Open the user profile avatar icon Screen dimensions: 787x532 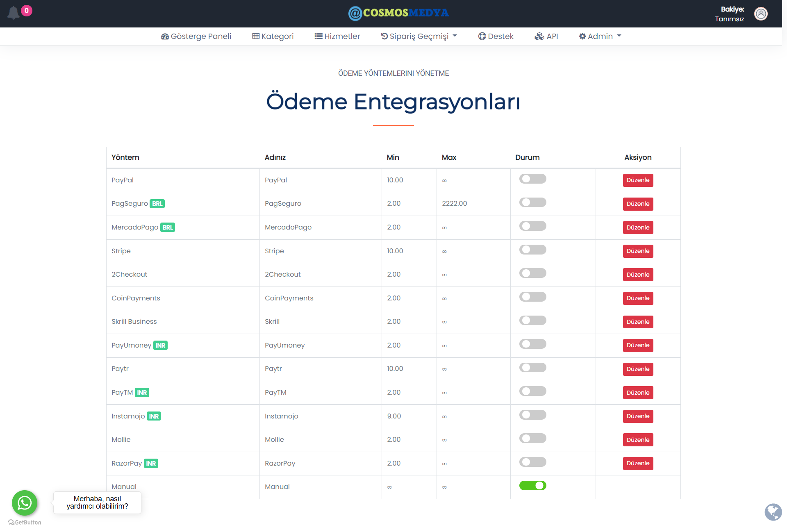click(x=761, y=14)
